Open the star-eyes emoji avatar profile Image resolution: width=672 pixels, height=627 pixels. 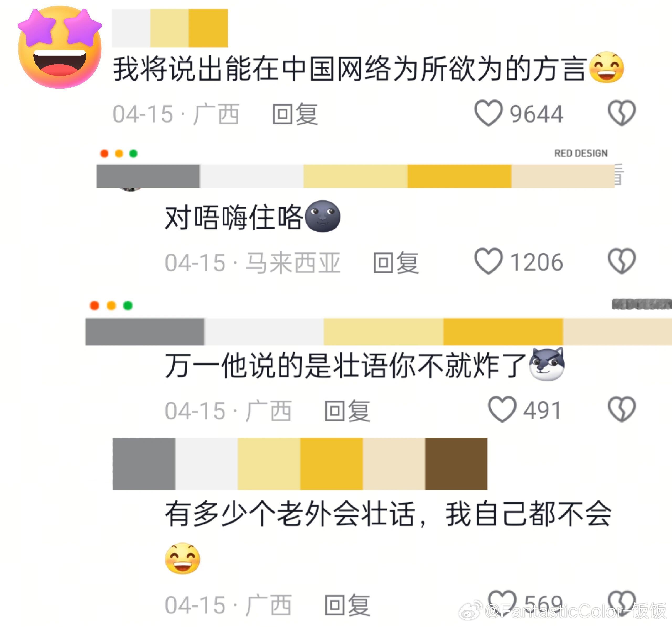pyautogui.click(x=60, y=47)
